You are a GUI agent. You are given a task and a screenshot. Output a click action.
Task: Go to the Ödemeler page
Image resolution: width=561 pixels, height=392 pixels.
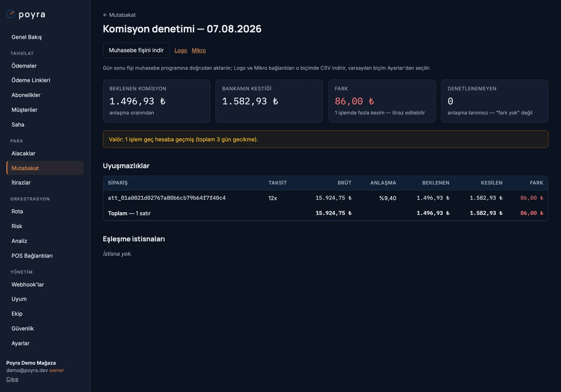point(45,66)
